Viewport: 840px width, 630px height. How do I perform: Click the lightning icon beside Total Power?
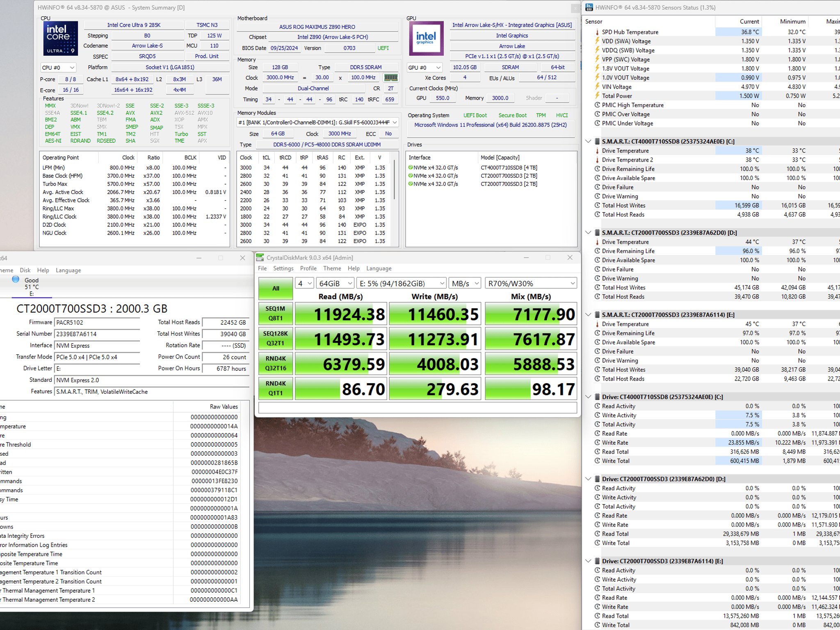pos(597,96)
